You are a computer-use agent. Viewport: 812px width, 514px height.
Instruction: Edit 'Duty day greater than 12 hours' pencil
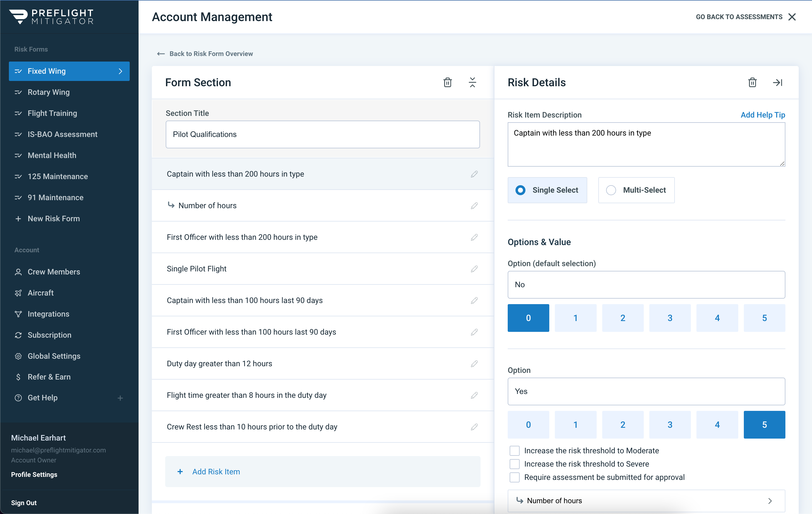(474, 363)
